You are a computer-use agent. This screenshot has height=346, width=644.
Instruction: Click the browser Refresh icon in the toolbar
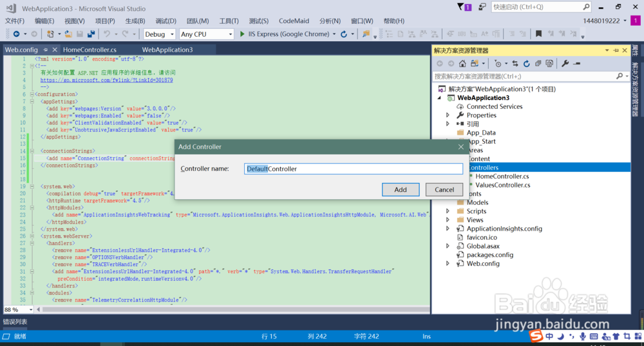(x=344, y=34)
